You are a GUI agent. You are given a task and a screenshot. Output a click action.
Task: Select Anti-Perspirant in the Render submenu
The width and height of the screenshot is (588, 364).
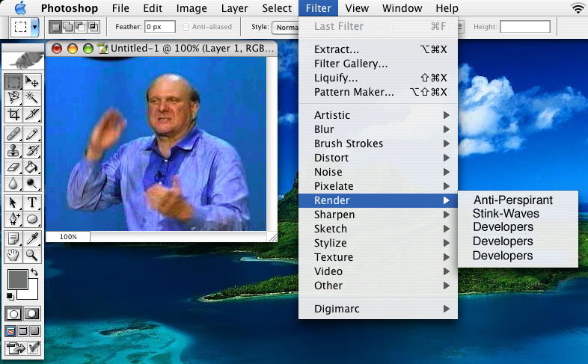pyautogui.click(x=518, y=200)
